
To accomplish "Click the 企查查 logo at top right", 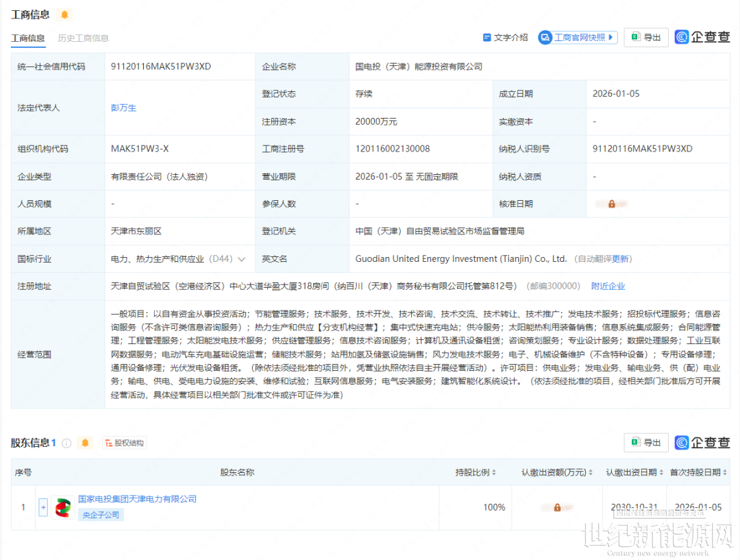I will (x=702, y=37).
